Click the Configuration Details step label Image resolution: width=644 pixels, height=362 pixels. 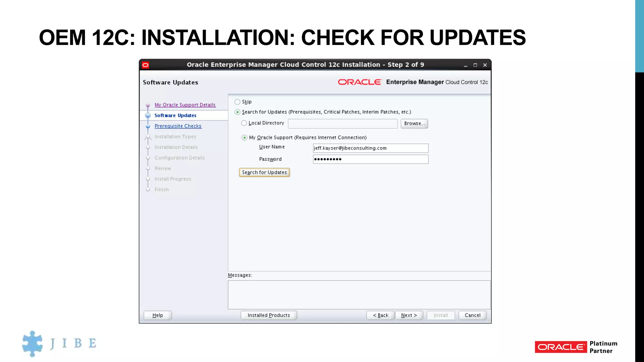point(180,158)
